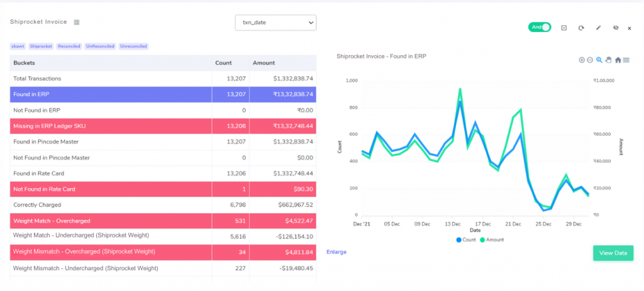The width and height of the screenshot is (644, 291).
Task: Click the Shiprocket Invoice panel title
Action: click(x=38, y=22)
